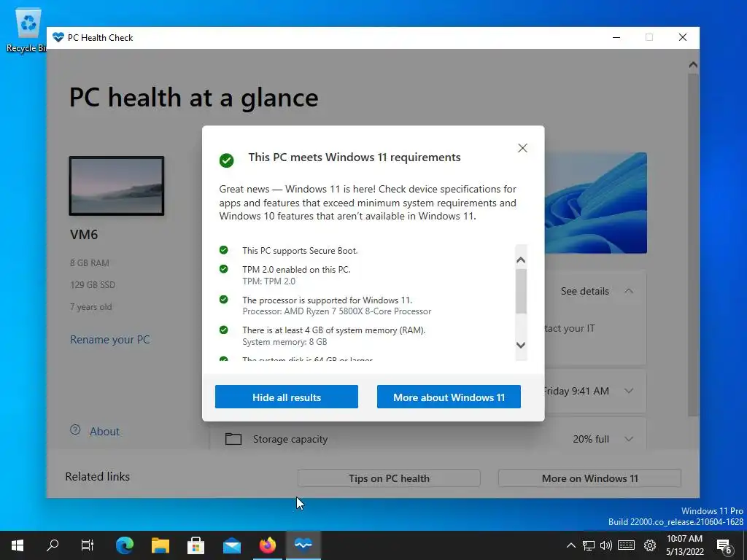Click the Storage capacity folder icon
Viewport: 747px width, 560px height.
233,438
